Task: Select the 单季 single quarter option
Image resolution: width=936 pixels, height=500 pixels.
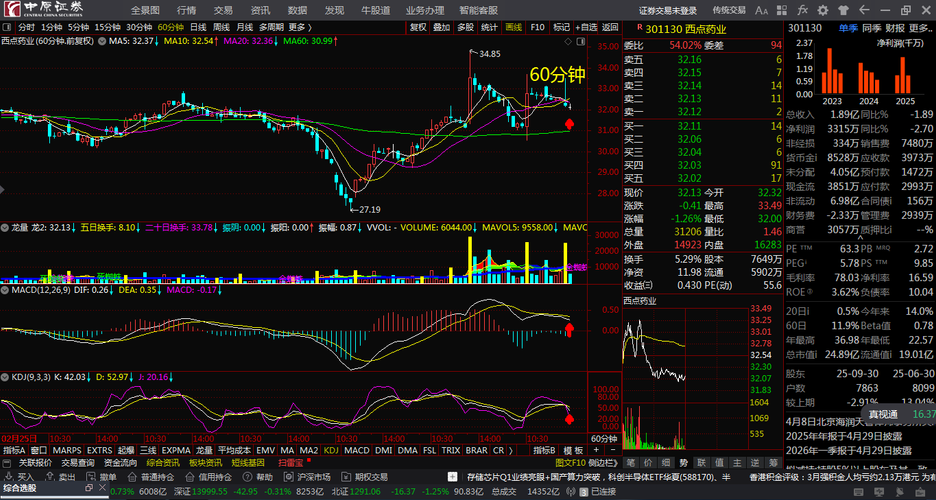Action: [848, 28]
